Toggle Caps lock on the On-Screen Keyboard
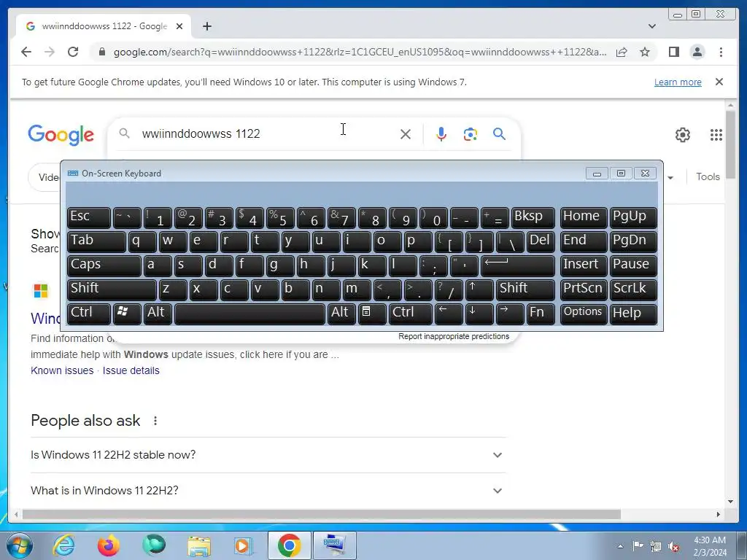Viewport: 747px width, 560px height. tap(104, 265)
